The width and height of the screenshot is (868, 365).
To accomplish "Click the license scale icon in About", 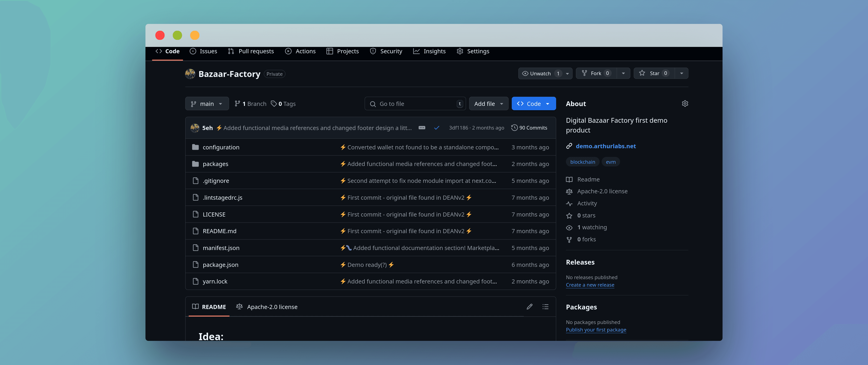I will pyautogui.click(x=569, y=191).
